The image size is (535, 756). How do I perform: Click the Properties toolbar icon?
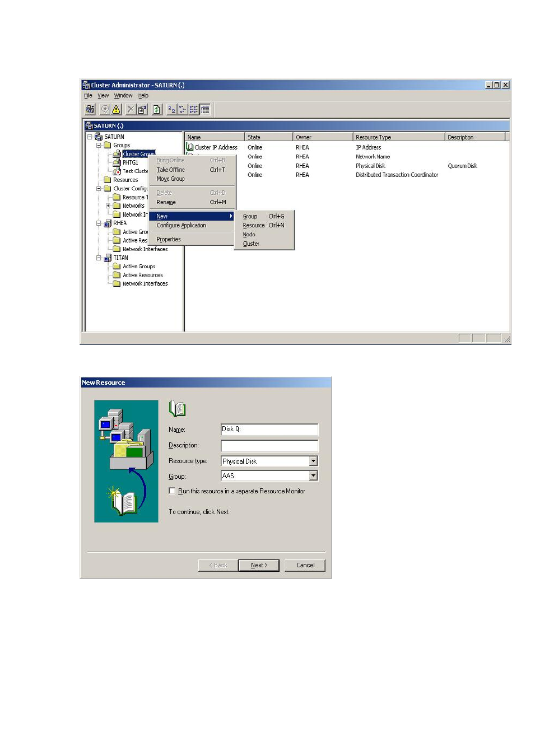(142, 109)
